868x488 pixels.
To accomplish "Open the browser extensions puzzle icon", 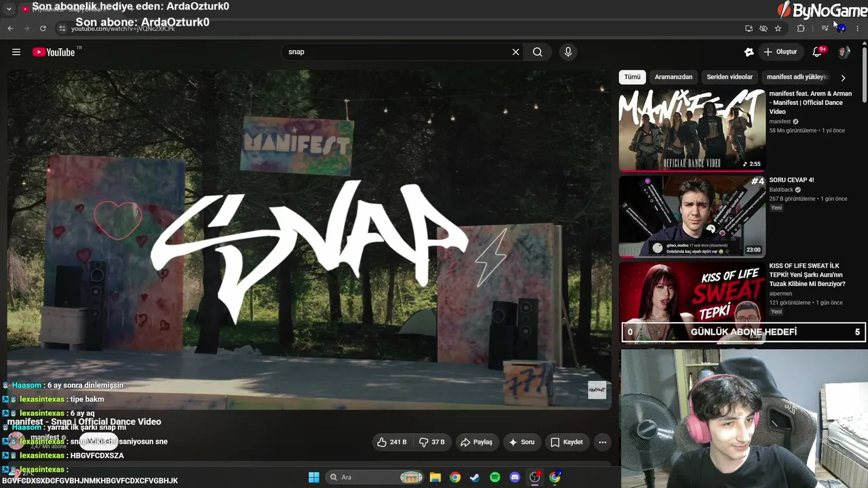I will pos(801,28).
